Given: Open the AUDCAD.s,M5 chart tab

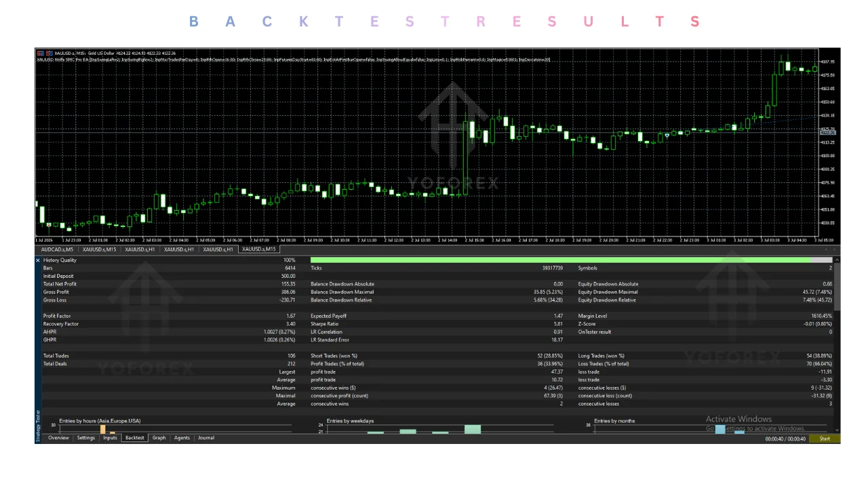Looking at the screenshot, I should pos(57,249).
